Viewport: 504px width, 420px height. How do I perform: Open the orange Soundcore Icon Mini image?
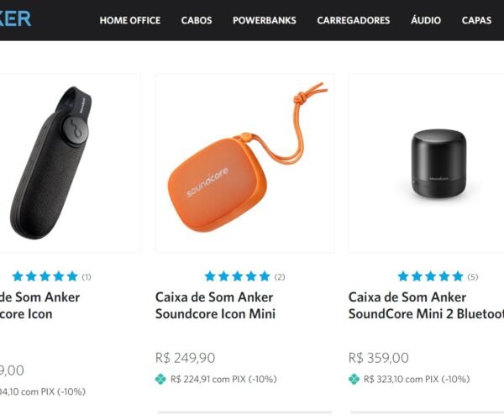click(x=244, y=163)
